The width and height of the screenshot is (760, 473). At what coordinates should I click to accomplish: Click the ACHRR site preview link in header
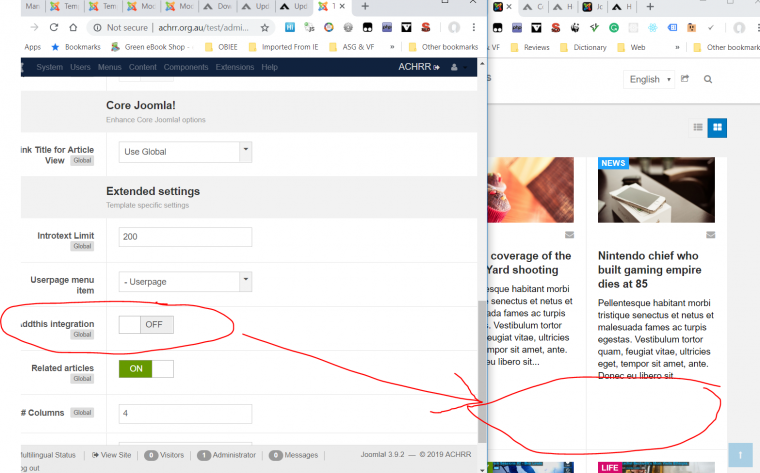(x=419, y=67)
